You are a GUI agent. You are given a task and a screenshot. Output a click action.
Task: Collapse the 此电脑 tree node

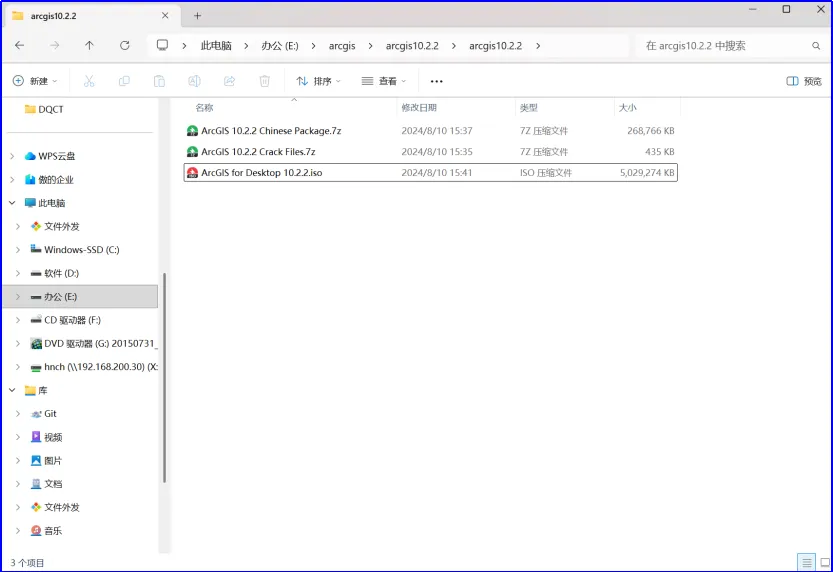[x=12, y=203]
